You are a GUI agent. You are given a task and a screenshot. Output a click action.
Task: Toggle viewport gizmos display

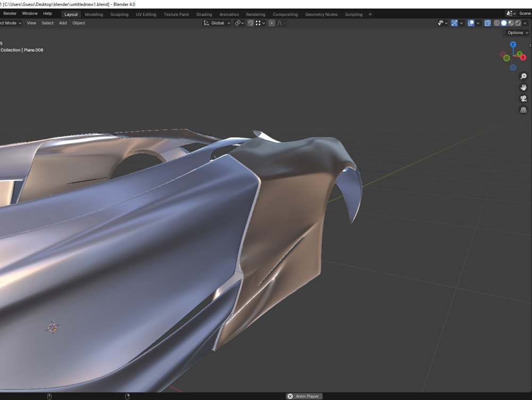pyautogui.click(x=454, y=23)
